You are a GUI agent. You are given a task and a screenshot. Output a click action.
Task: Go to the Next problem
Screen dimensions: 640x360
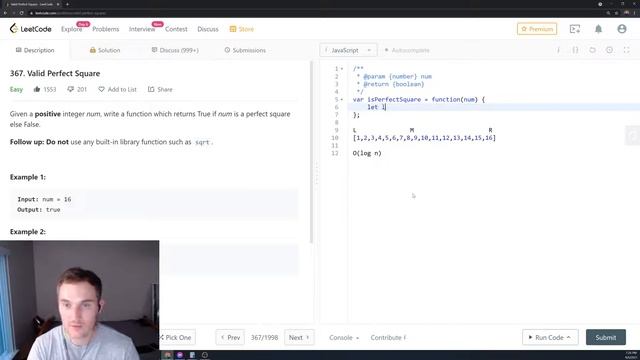coord(299,338)
